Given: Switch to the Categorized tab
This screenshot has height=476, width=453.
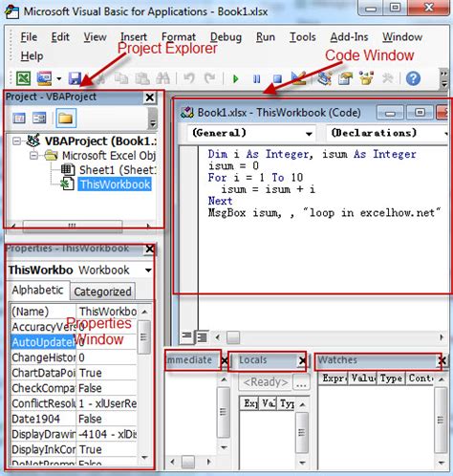Looking at the screenshot, I should coord(102,292).
